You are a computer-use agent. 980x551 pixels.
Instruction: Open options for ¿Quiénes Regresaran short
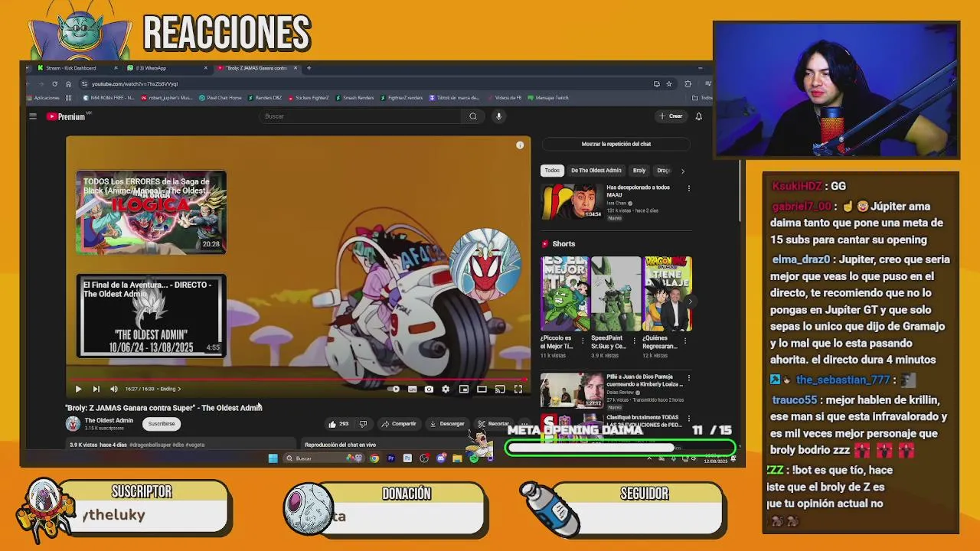[684, 341]
